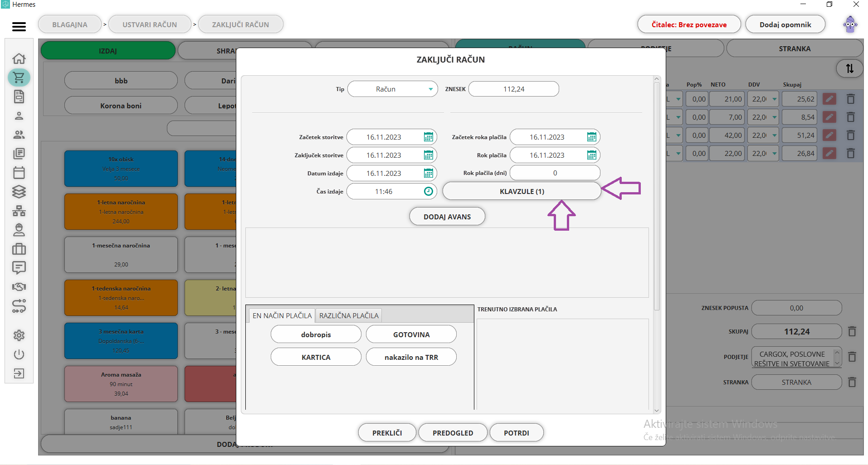868x465 pixels.
Task: Open the stacked papers sidebar icon
Action: [x=19, y=154]
